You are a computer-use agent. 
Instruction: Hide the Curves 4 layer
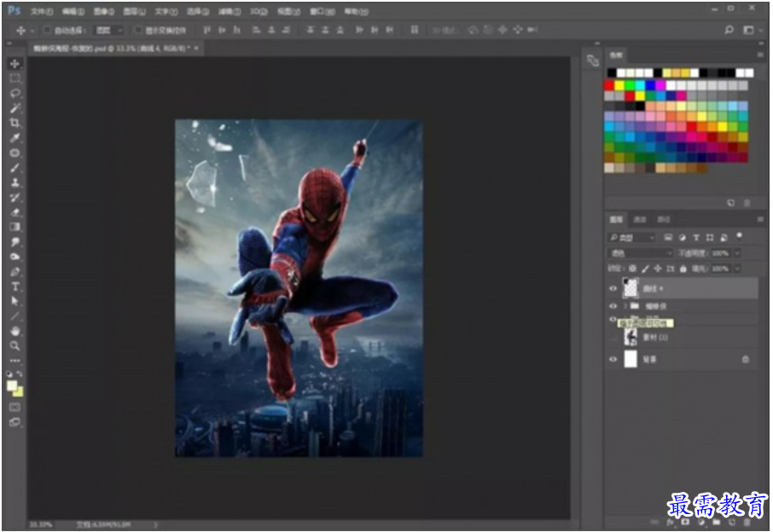pyautogui.click(x=613, y=289)
